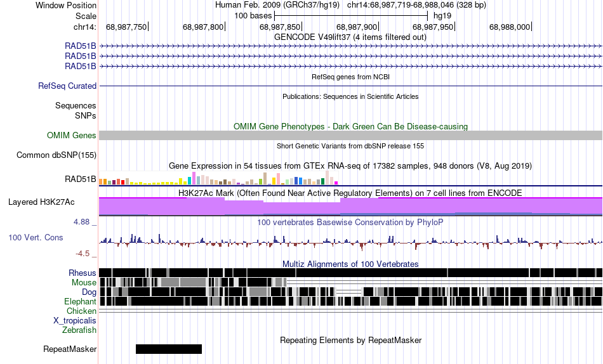Click the PhyloP 4.88 upper limit value
603x364 pixels.
(x=81, y=222)
